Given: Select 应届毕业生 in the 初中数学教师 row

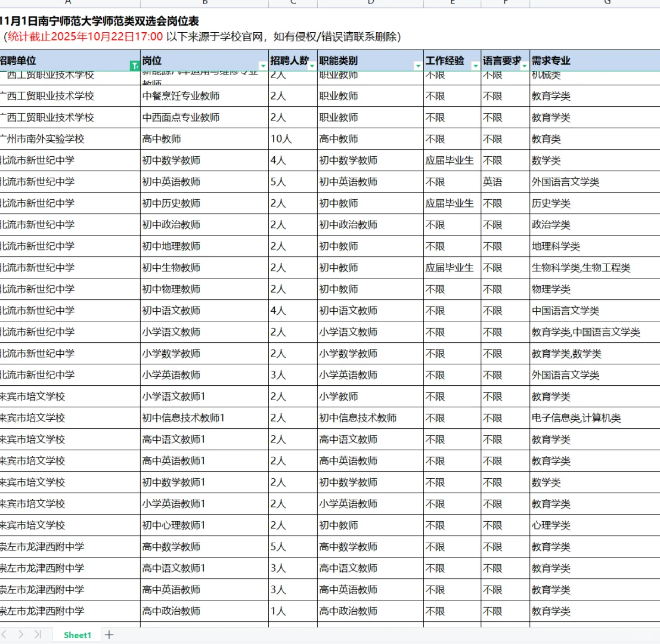Looking at the screenshot, I should [x=452, y=160].
